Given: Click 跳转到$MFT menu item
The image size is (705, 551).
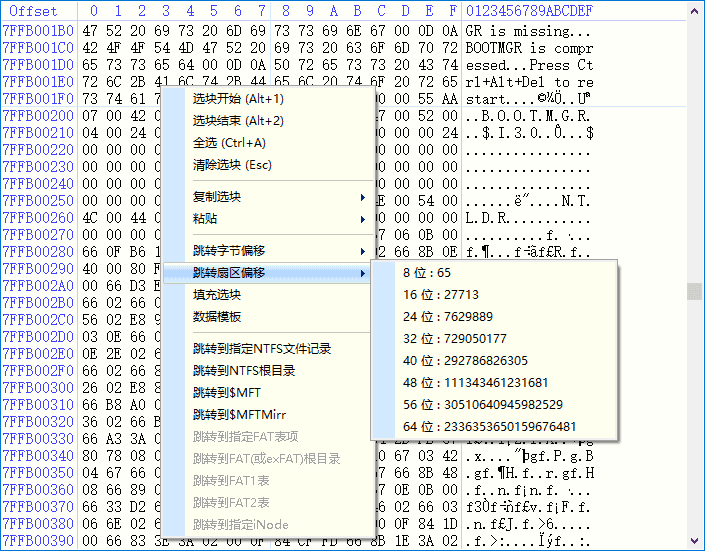Looking at the screenshot, I should (x=225, y=393).
